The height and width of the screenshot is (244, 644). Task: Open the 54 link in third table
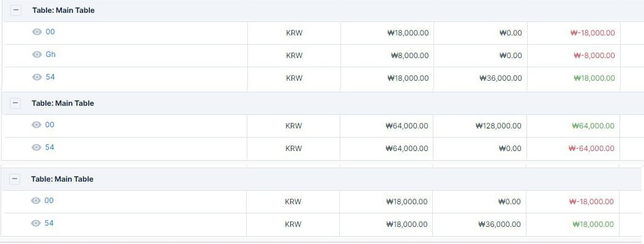pyautogui.click(x=50, y=223)
